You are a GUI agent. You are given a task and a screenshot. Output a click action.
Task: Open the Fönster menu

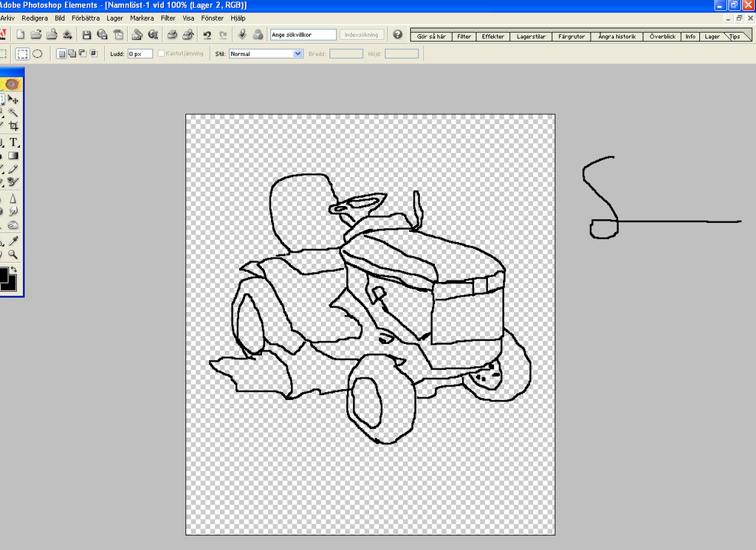(212, 18)
